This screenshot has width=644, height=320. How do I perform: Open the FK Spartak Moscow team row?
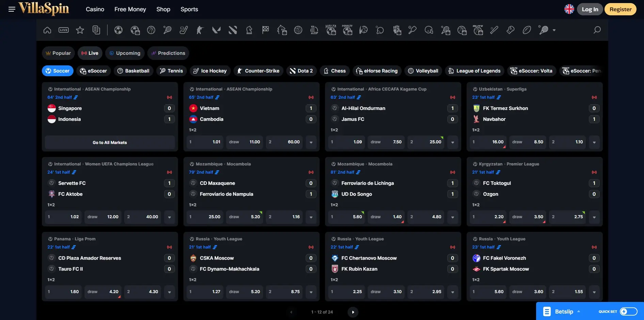536,269
